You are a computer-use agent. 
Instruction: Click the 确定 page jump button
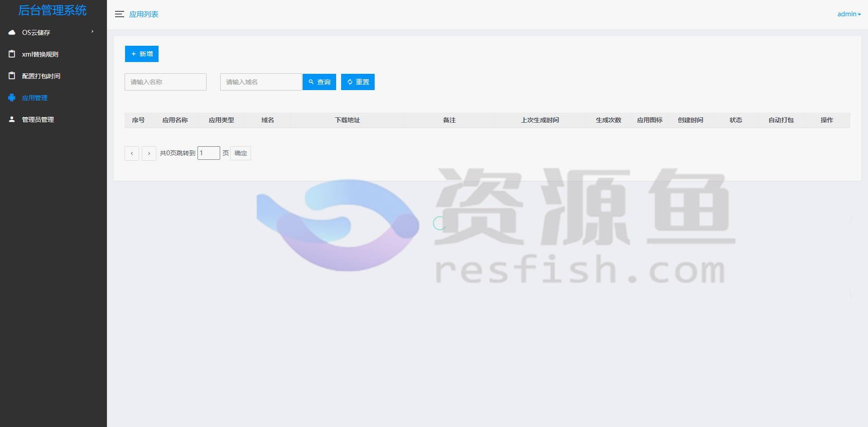pos(241,153)
